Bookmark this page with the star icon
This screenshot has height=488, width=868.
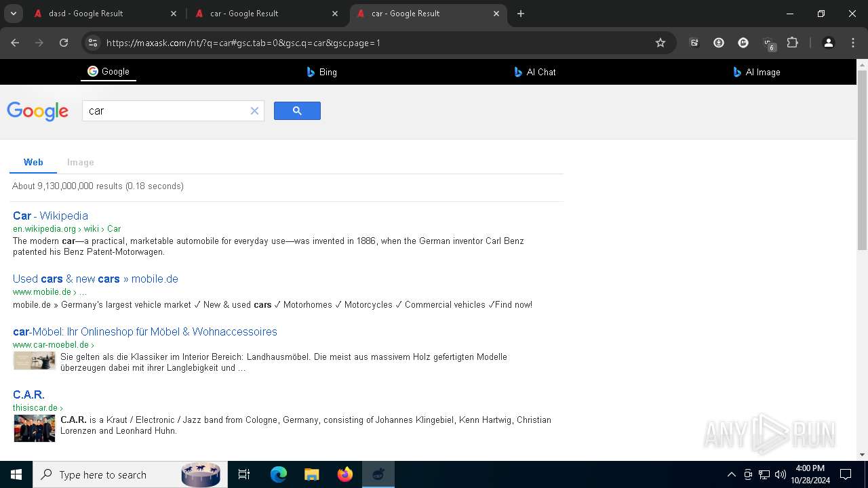[660, 43]
